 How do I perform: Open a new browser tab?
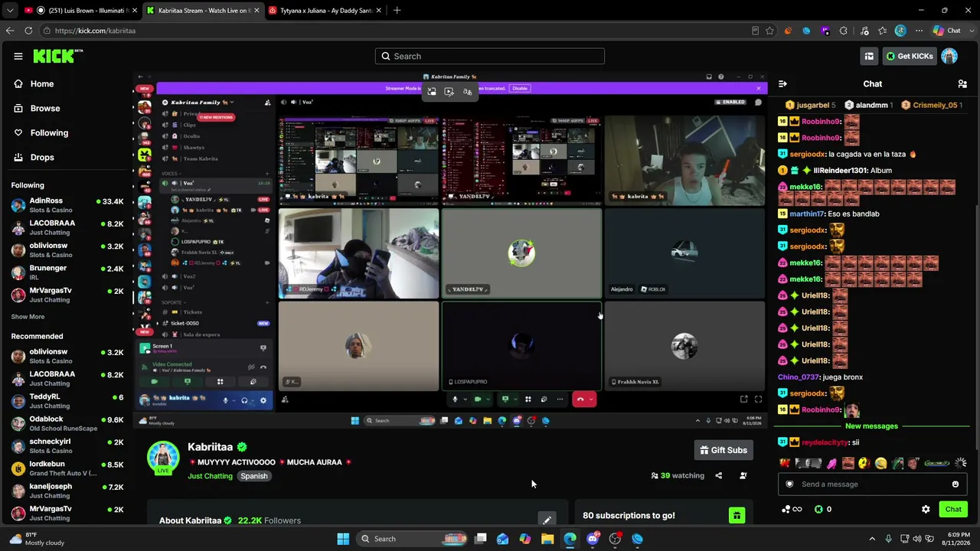click(397, 11)
